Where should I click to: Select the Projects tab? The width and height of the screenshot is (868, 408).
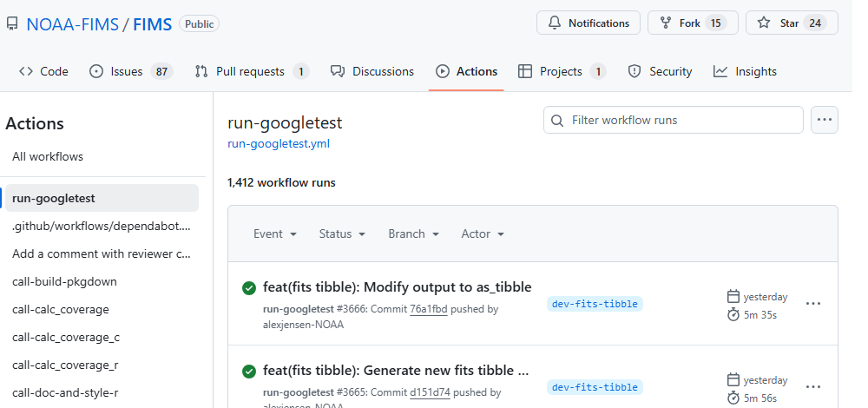562,71
